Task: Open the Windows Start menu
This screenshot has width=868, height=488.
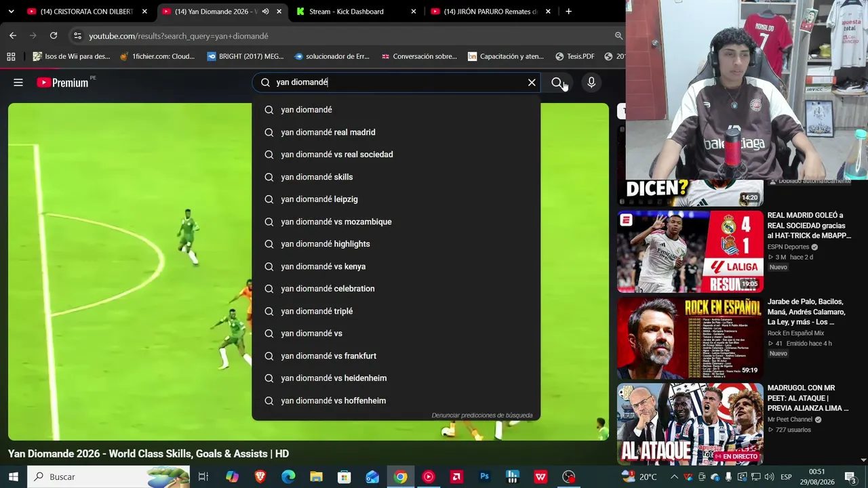Action: (13, 476)
